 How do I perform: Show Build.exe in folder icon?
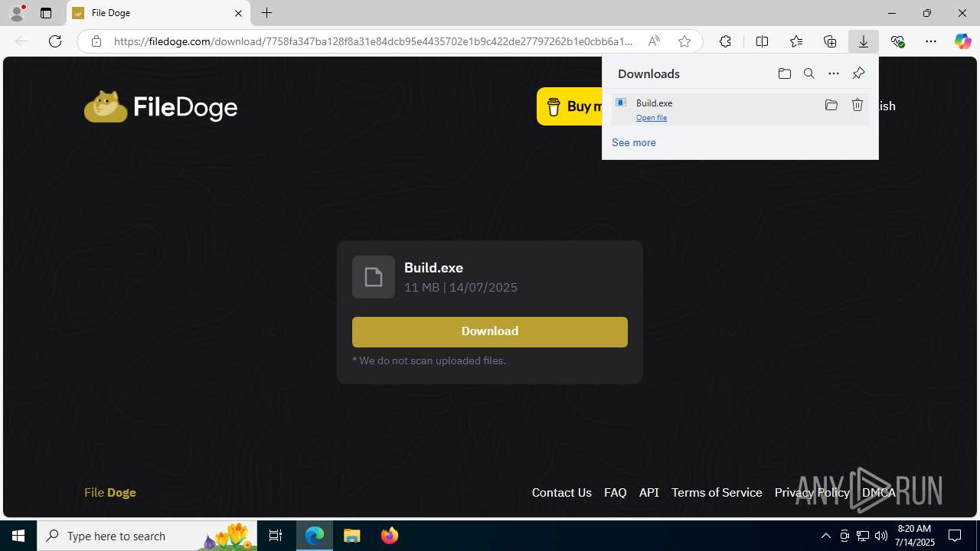click(x=831, y=105)
